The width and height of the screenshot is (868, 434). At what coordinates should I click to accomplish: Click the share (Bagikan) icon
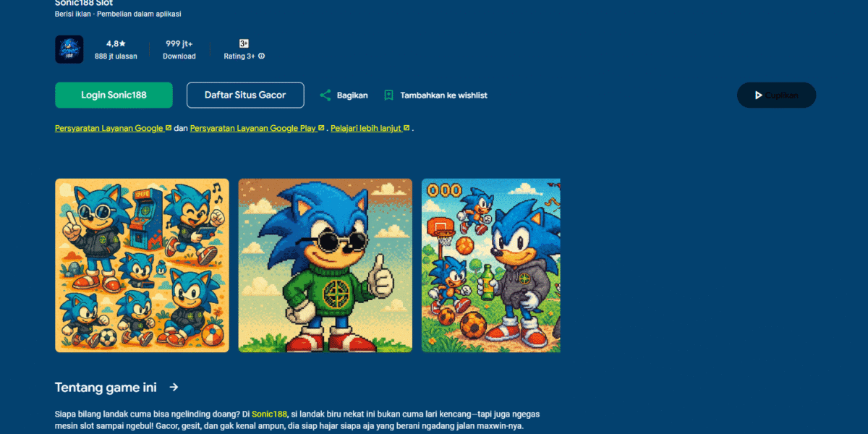tap(325, 95)
